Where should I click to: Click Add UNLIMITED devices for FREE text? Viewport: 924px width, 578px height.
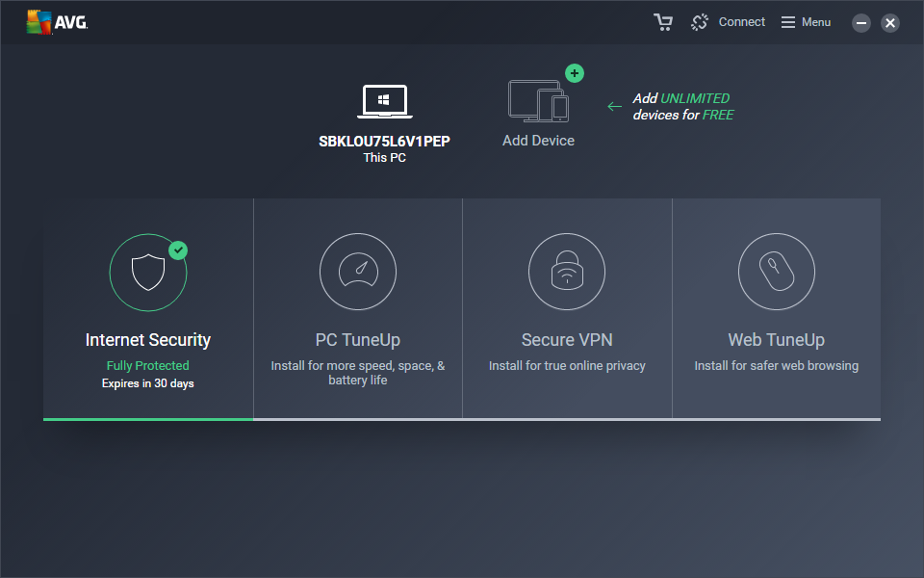(683, 107)
